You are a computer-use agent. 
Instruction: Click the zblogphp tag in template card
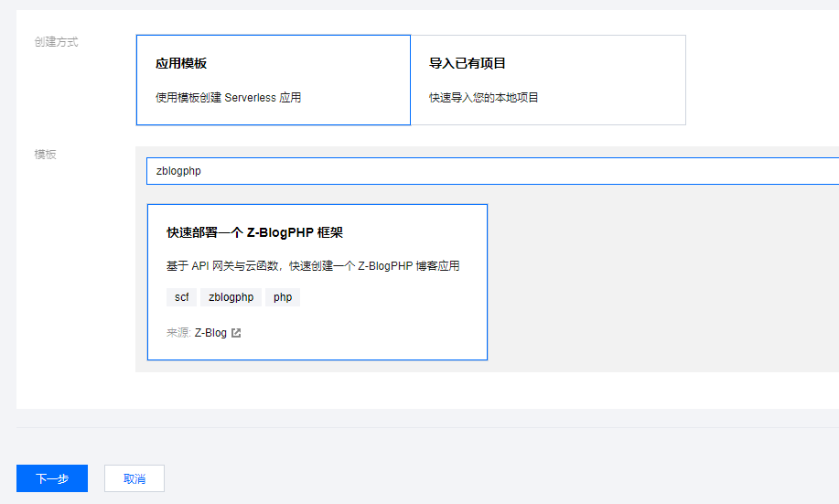231,297
